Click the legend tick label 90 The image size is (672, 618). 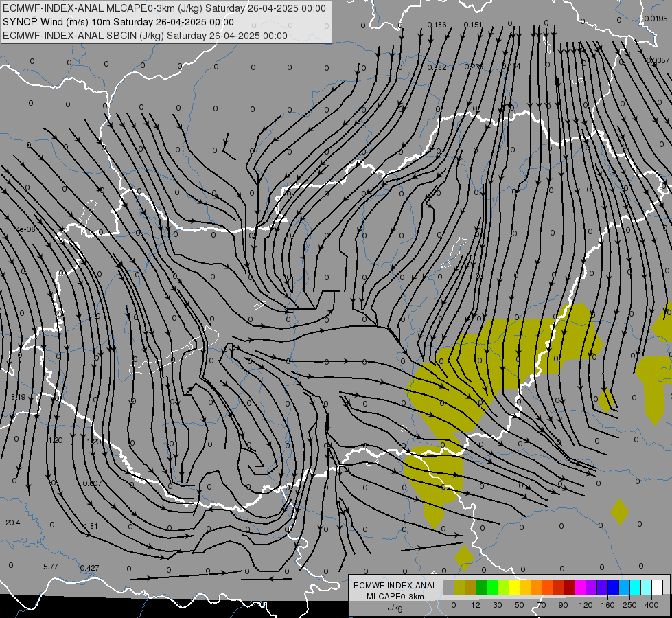coord(564,605)
